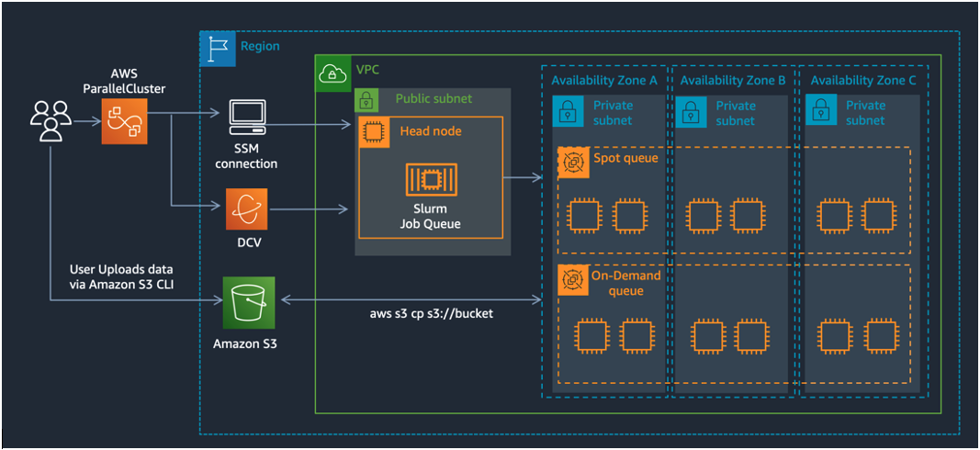Click the Amazon S3 bucket icon
Screen dimensions: 980x450
[250, 302]
